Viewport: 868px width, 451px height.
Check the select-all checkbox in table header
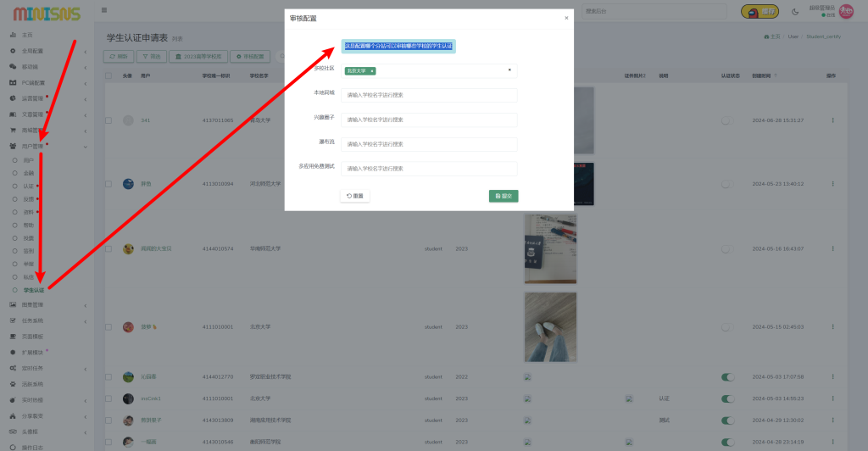[x=108, y=76]
